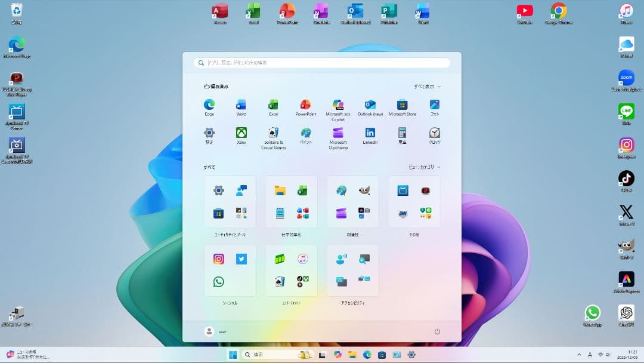Open the Xbox app

(x=241, y=134)
